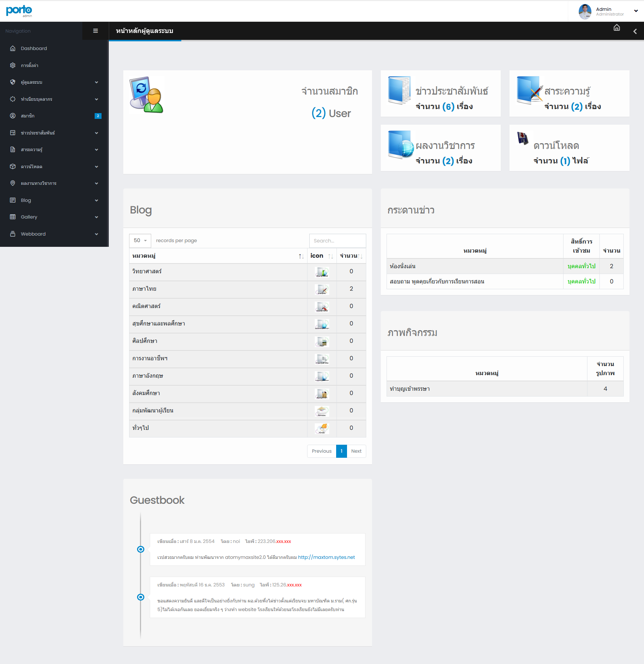This screenshot has height=664, width=644.
Task: Click the ดาวน์โหลด download card icon
Action: click(523, 138)
